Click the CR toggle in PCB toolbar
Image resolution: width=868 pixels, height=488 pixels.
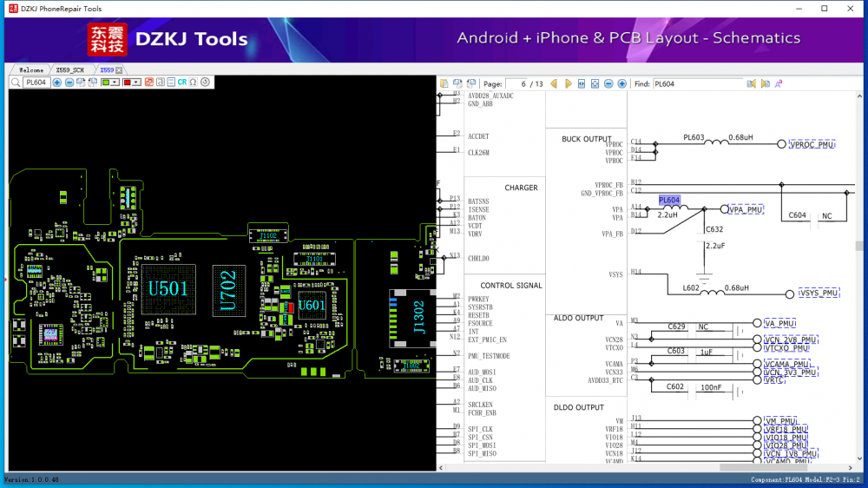(182, 82)
